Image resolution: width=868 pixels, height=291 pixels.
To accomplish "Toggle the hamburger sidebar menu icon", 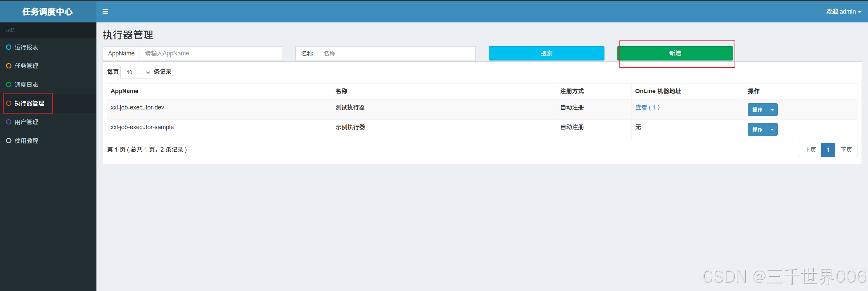I will [x=105, y=12].
